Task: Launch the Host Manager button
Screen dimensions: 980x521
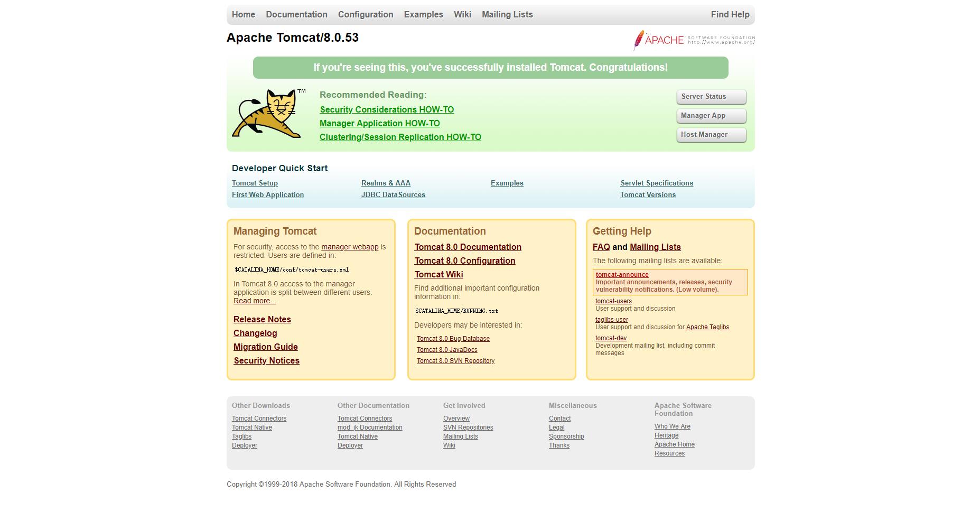Action: coord(711,135)
